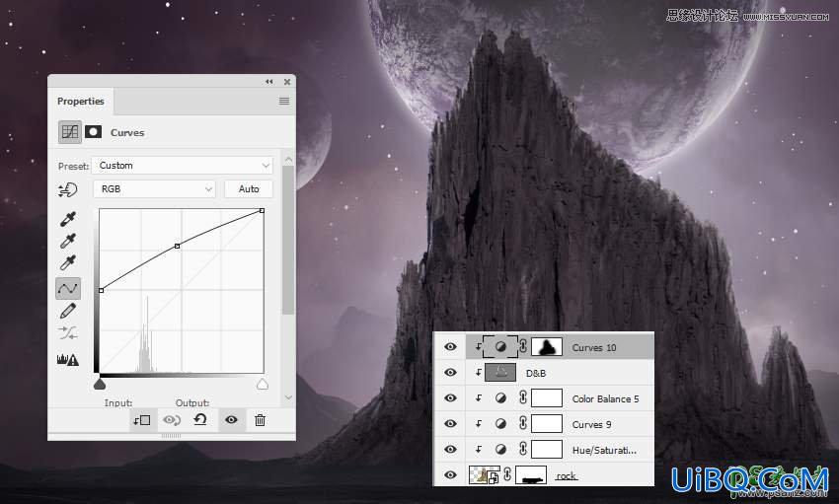Select the D&B layer thumbnail

500,373
